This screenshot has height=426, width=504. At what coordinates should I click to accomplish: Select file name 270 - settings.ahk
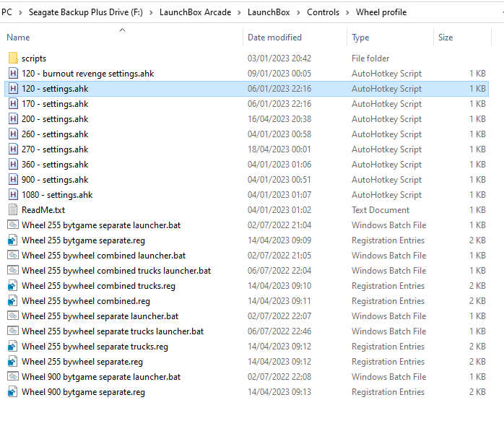click(55, 149)
